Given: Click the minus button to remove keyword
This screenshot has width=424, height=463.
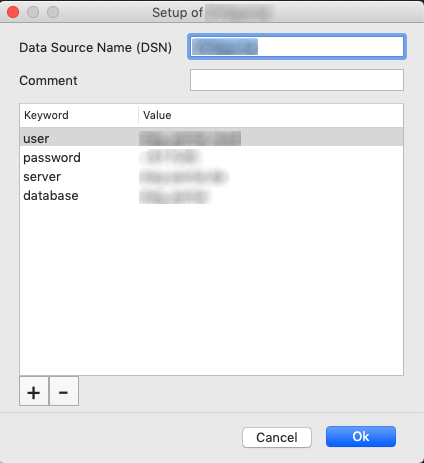Looking at the screenshot, I should pos(64,391).
